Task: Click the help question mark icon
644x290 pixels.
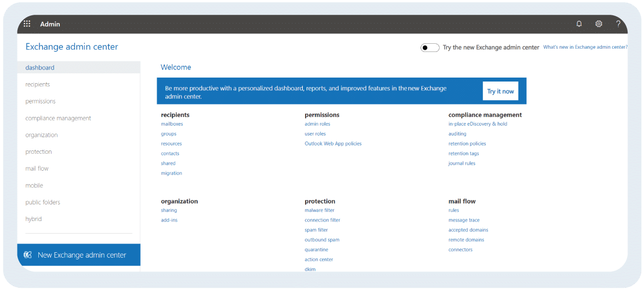Action: 618,24
